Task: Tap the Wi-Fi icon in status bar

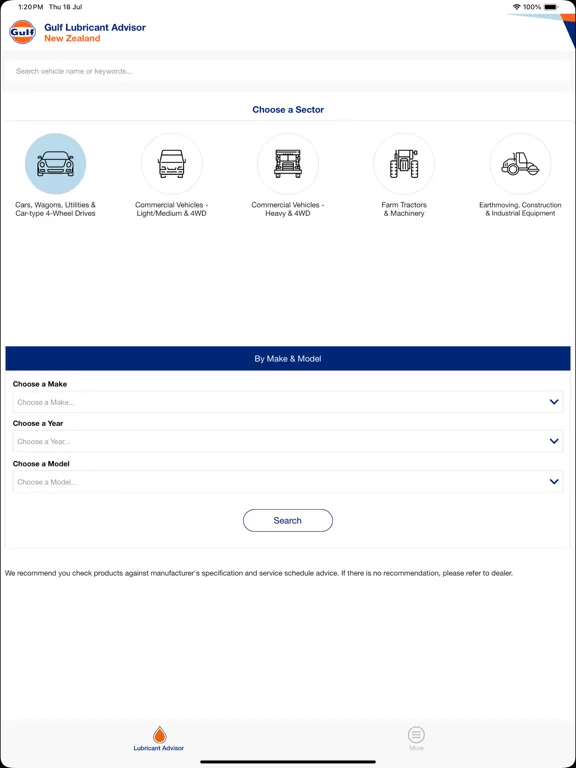Action: (517, 7)
